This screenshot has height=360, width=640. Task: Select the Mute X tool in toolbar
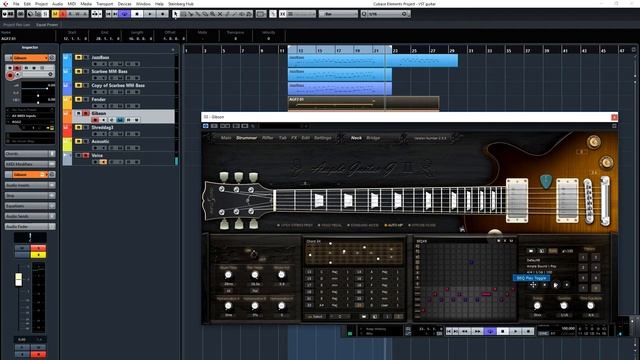[220, 14]
